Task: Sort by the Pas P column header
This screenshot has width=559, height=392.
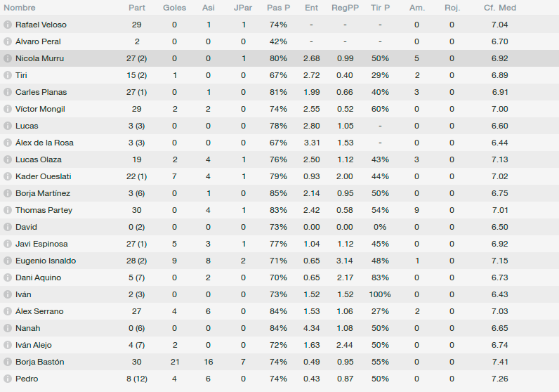Action: [x=278, y=8]
